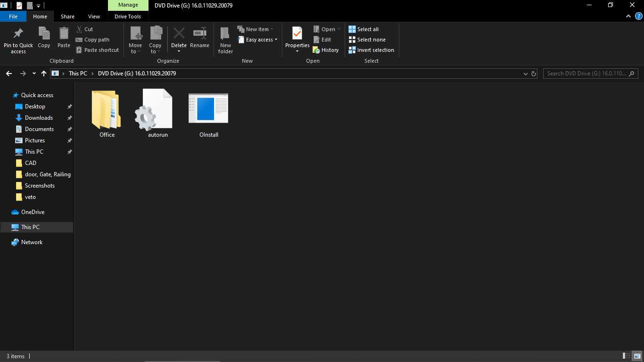Click Select all
The image size is (644, 362).
[x=363, y=29]
